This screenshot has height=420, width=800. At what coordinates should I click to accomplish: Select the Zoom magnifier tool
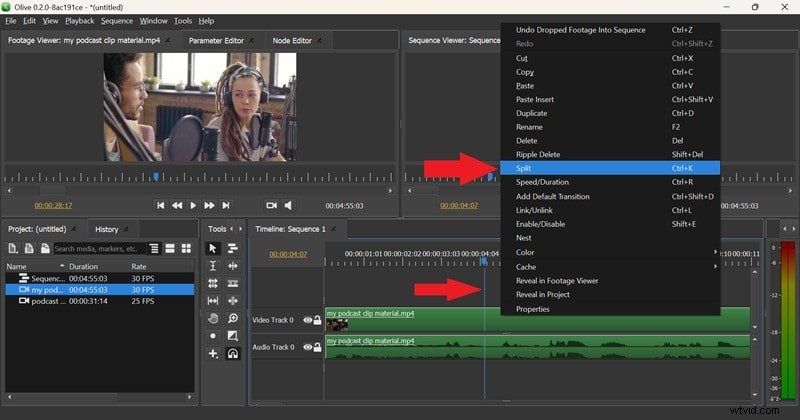233,318
